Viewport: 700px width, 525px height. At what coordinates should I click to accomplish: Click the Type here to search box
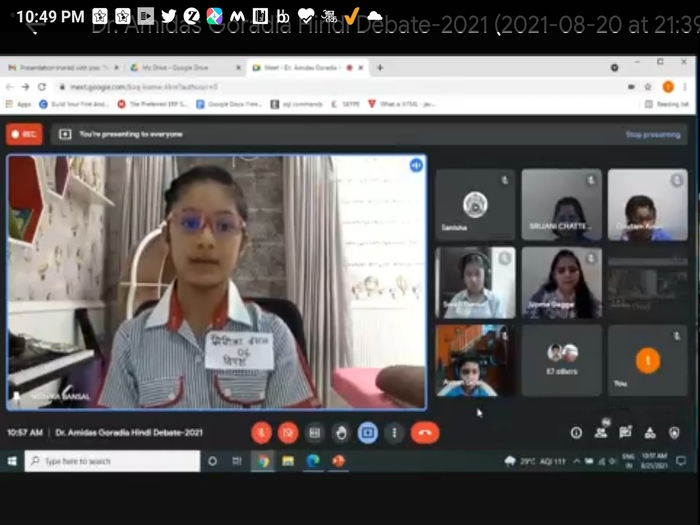(x=112, y=461)
